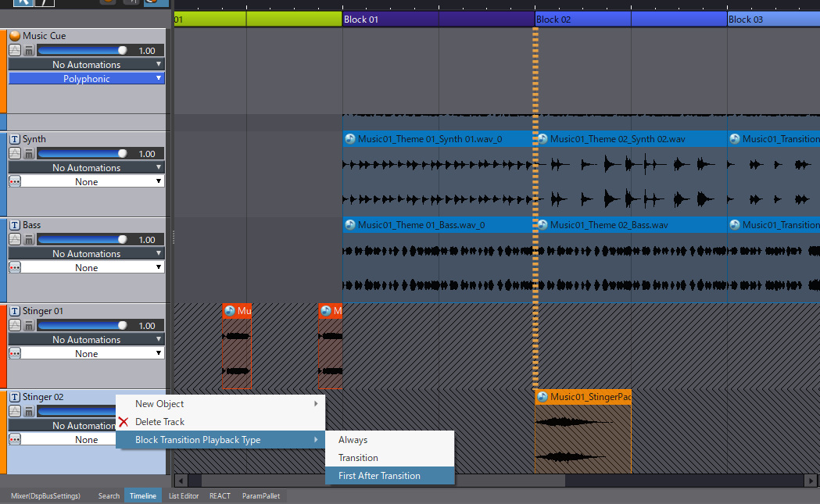
Task: Open the None dropdown on Stinger 02 track
Action: 69,439
